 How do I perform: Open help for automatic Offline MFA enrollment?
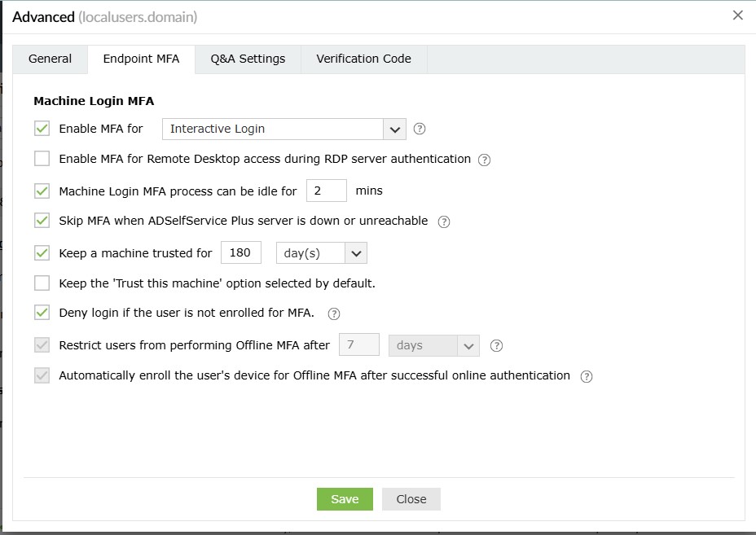[x=586, y=375]
